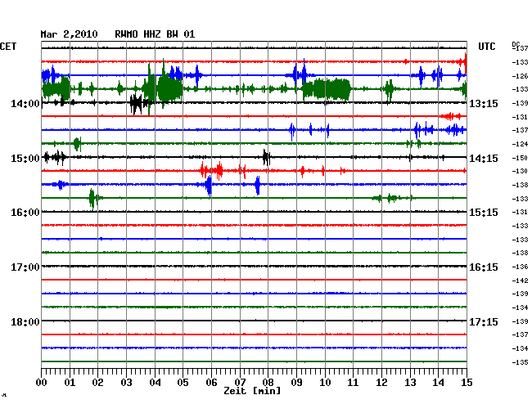Click the DC offset value "-135"
This screenshot has height=404, width=532.
(x=520, y=362)
